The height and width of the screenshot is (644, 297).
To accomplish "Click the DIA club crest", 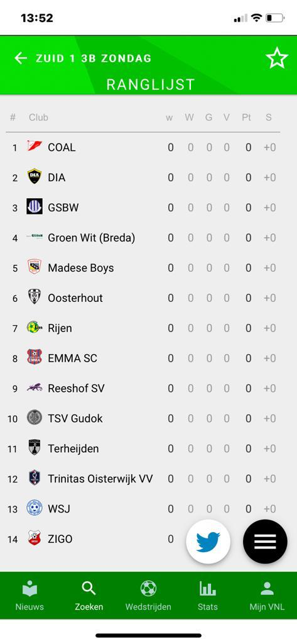I will click(x=35, y=177).
